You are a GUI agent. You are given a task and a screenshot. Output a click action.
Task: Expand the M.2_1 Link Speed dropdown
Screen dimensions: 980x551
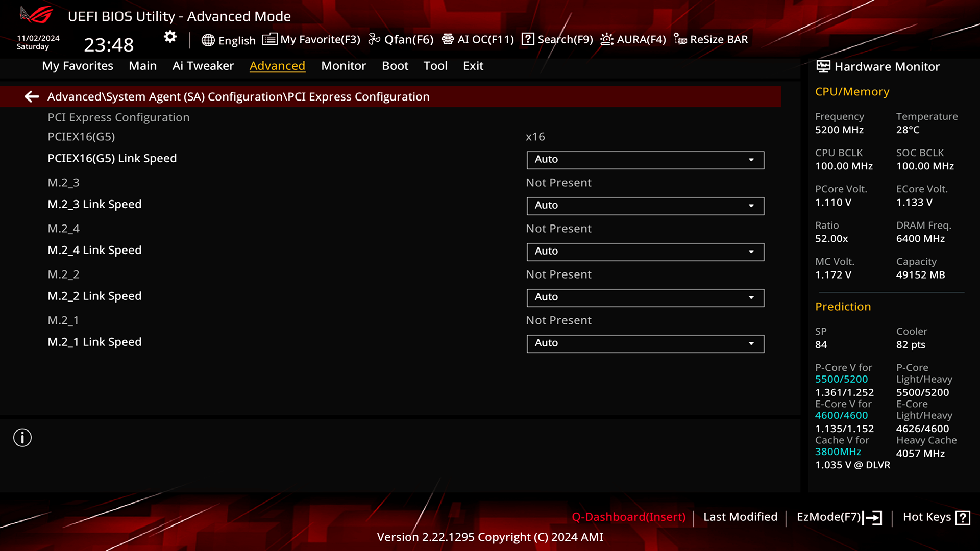coord(645,343)
